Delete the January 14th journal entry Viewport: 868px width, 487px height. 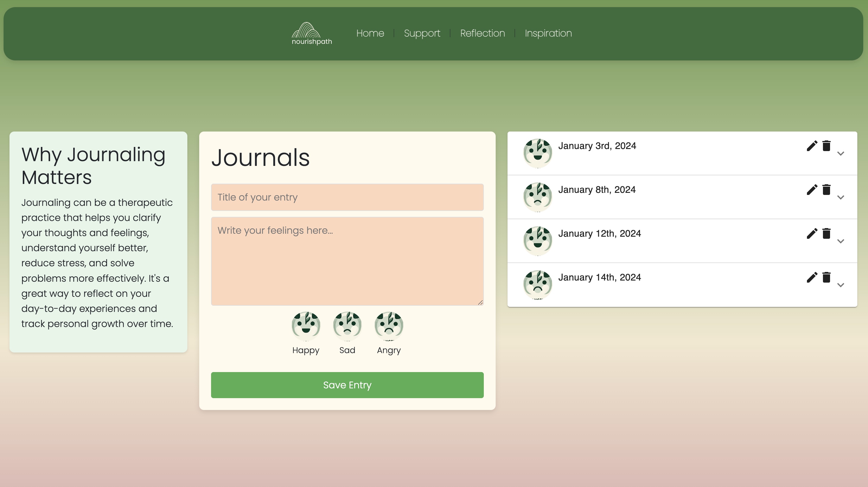click(826, 277)
